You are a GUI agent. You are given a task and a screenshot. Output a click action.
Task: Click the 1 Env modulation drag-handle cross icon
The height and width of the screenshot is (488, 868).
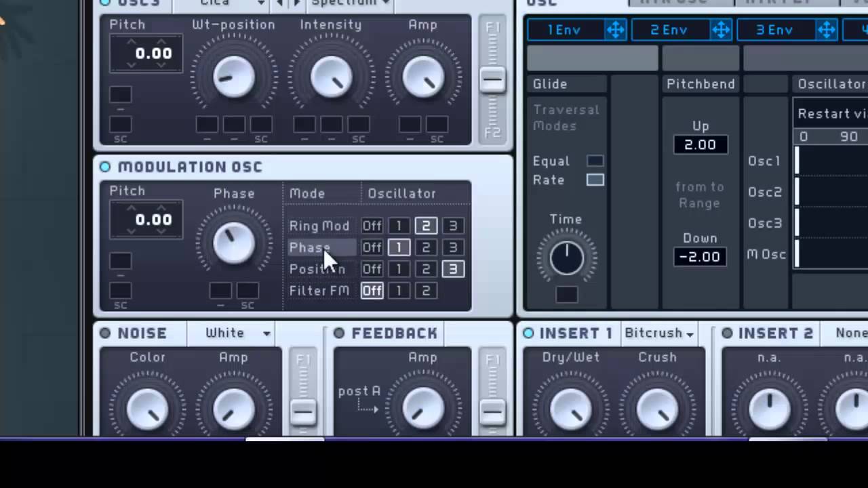tap(616, 30)
